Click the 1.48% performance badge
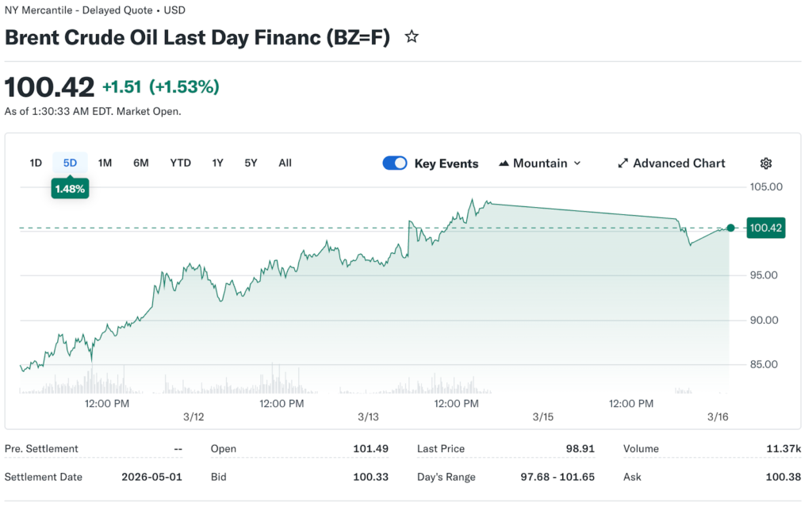Screen dimensions: 812x507 70,189
